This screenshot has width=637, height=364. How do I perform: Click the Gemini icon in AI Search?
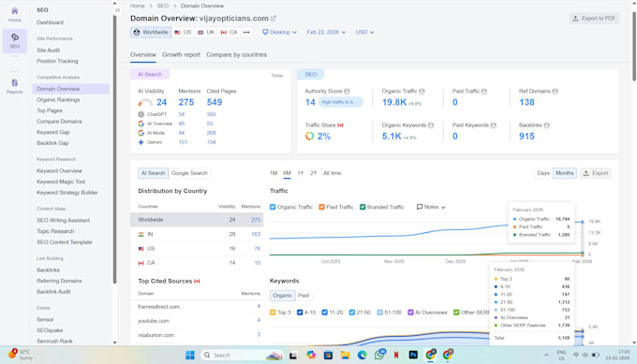coord(141,142)
